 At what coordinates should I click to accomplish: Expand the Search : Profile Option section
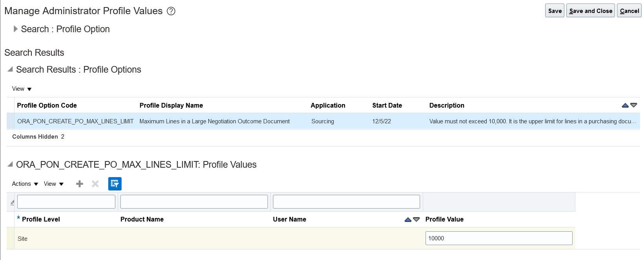[16, 29]
